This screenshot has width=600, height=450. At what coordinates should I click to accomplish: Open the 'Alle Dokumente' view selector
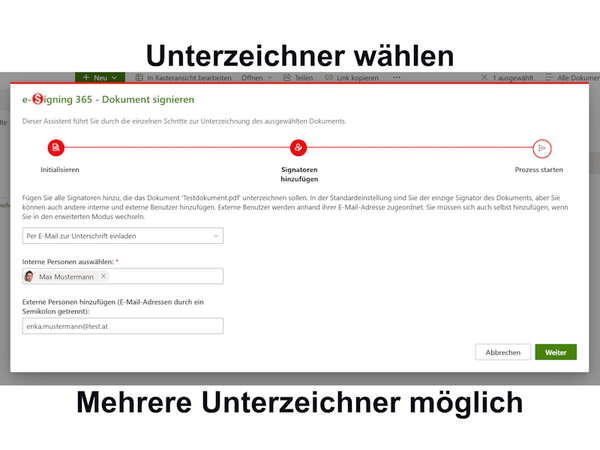(x=572, y=78)
